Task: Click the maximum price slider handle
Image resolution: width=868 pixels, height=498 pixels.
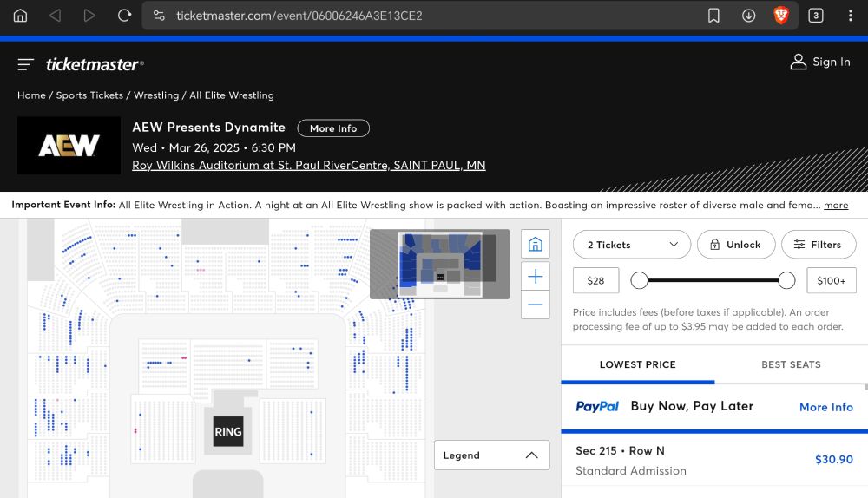Action: 786,280
